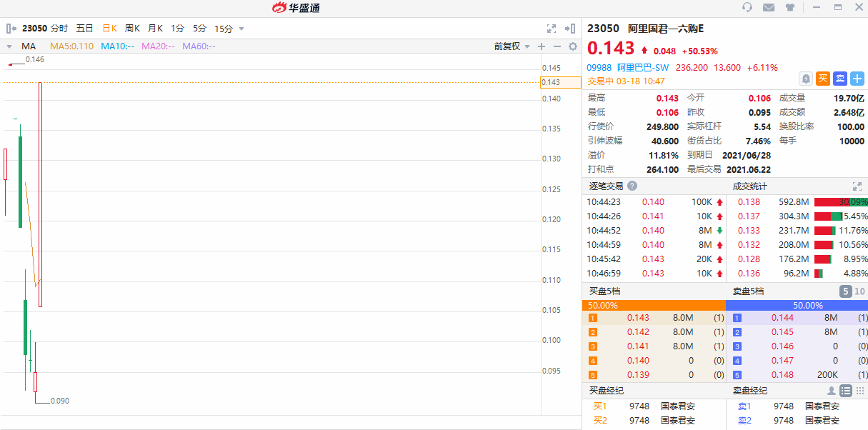Open more intervals dropdown after 15分

[241, 29]
